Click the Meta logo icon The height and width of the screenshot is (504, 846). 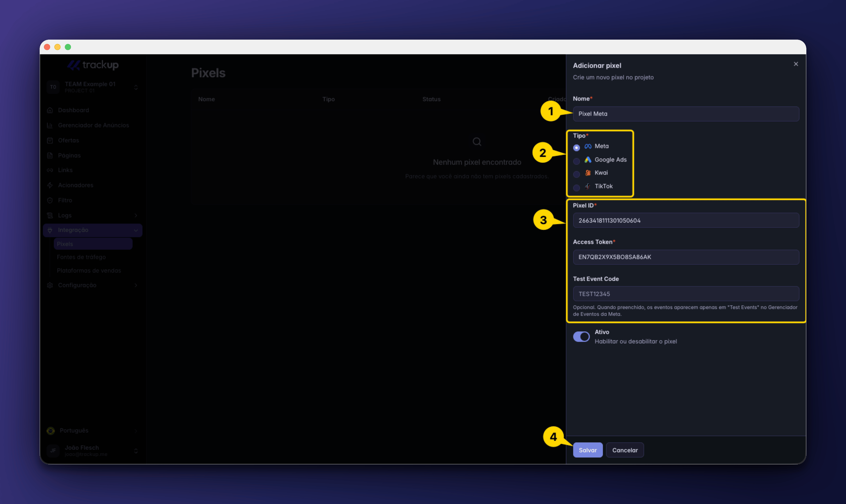(588, 146)
